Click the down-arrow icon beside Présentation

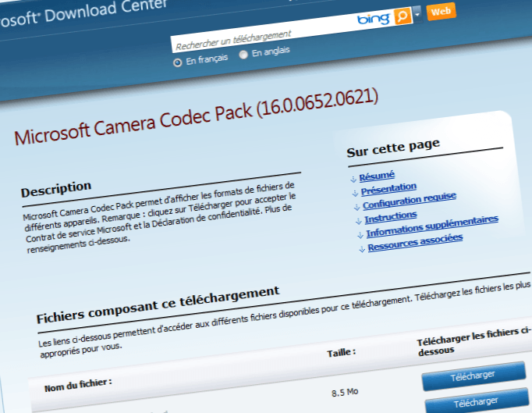355,194
